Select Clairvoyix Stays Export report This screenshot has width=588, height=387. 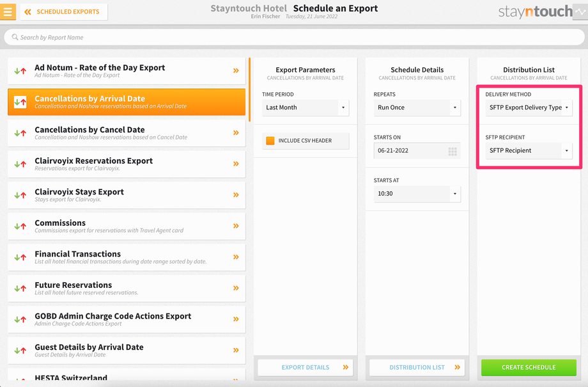tap(127, 195)
